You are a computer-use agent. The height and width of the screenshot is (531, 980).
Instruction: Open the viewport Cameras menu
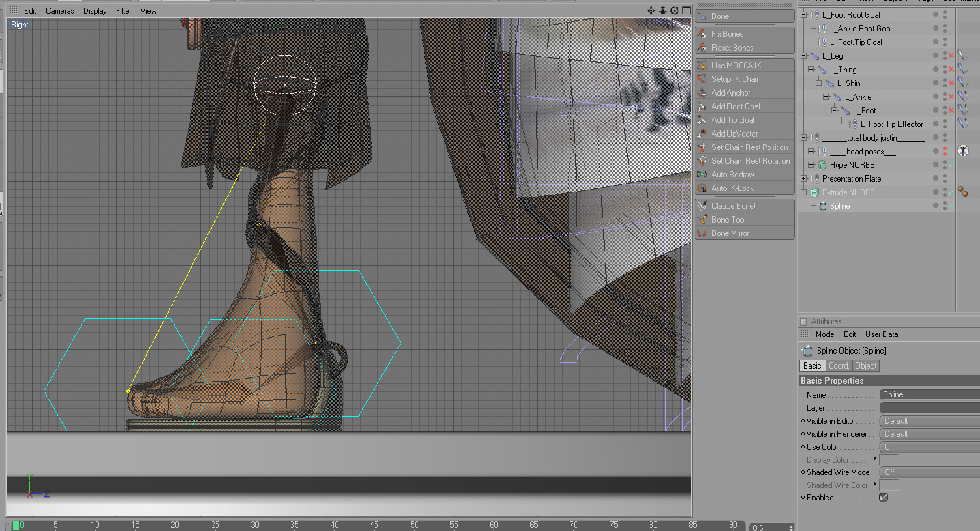[x=60, y=11]
